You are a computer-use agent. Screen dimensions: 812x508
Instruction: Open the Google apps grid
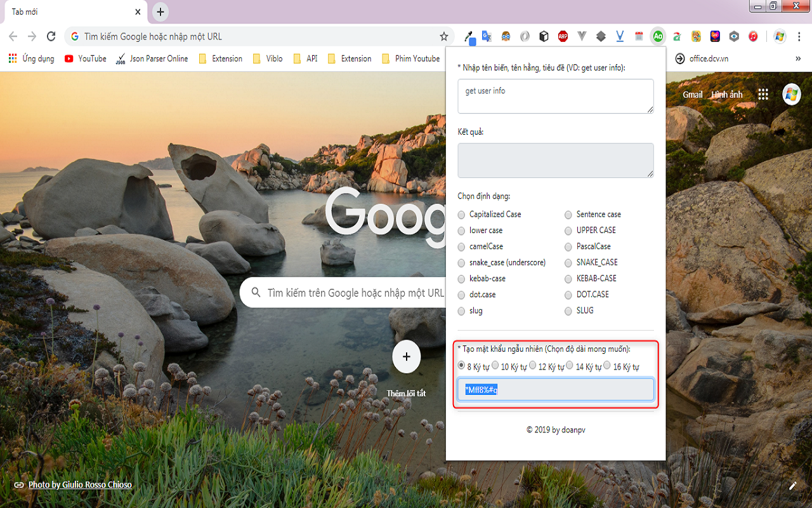tap(763, 95)
